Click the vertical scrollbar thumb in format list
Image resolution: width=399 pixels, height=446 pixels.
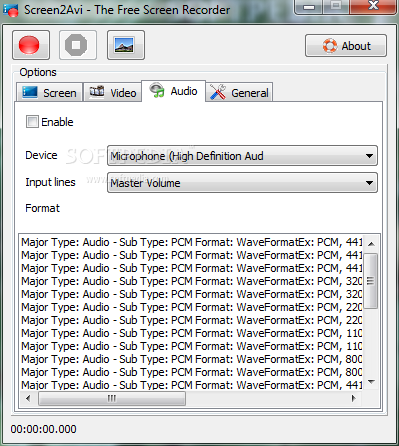point(371,281)
